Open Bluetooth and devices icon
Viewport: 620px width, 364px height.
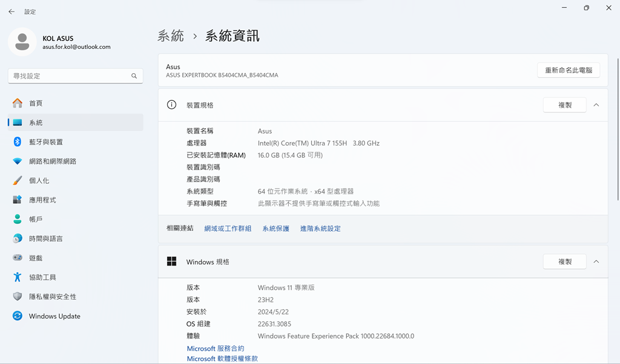pyautogui.click(x=18, y=142)
